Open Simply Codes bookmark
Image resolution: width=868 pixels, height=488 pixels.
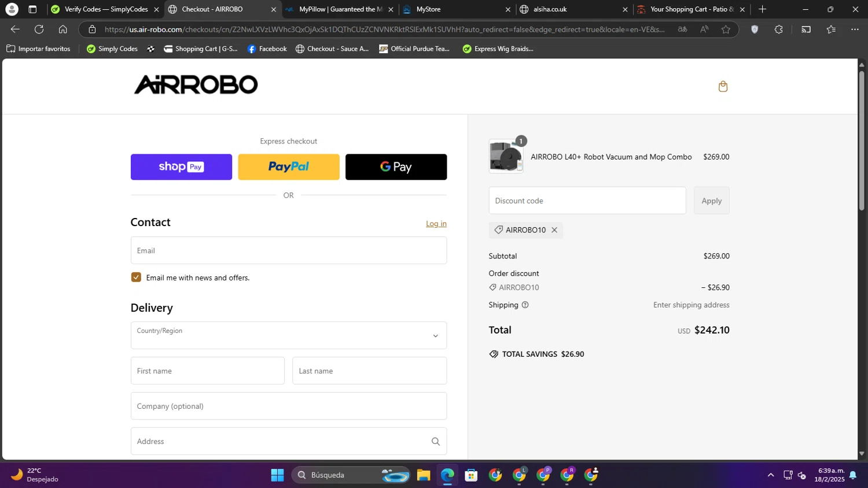click(x=112, y=49)
